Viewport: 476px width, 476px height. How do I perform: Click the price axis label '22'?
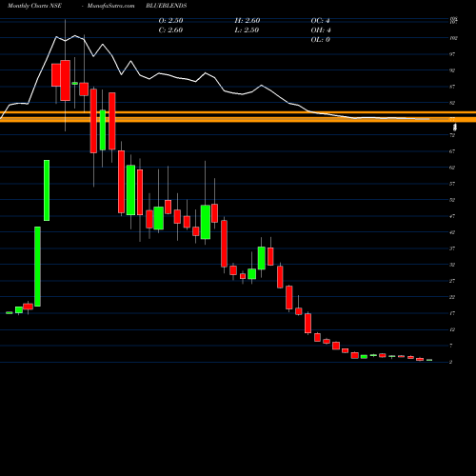click(452, 297)
